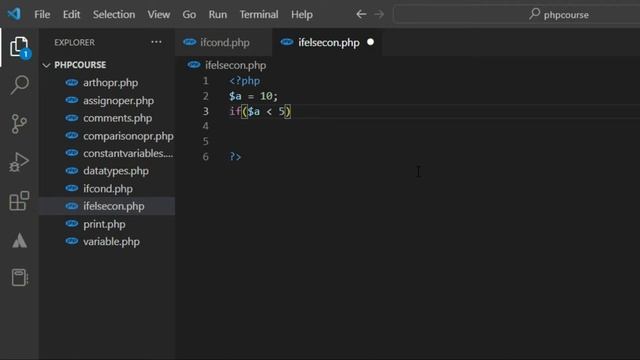Open the File menu
Screen dimensions: 640x360
[x=42, y=15]
